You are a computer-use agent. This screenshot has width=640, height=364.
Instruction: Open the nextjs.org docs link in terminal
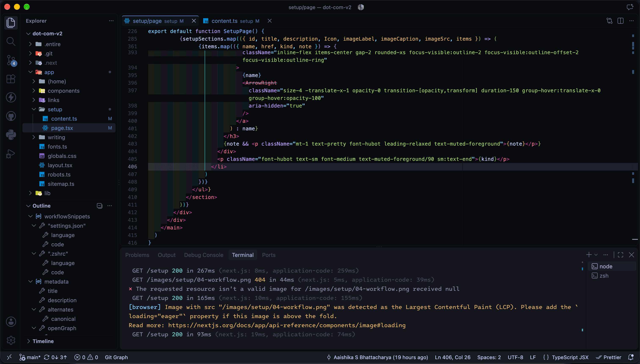point(287,325)
